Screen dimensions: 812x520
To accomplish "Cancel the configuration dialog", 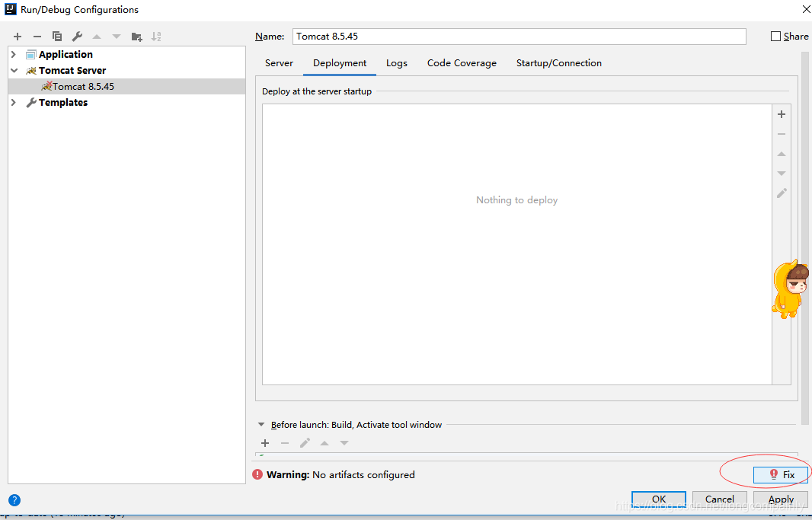I will coord(719,499).
